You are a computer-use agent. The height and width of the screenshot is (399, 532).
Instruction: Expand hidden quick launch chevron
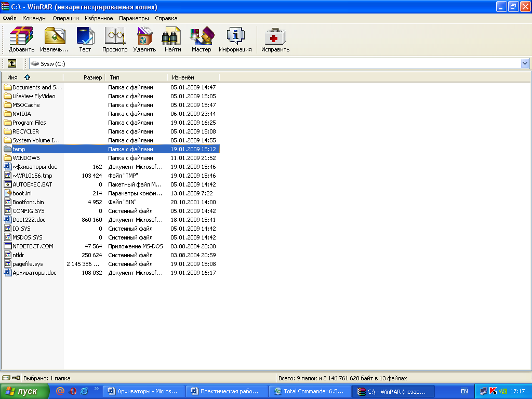point(96,389)
